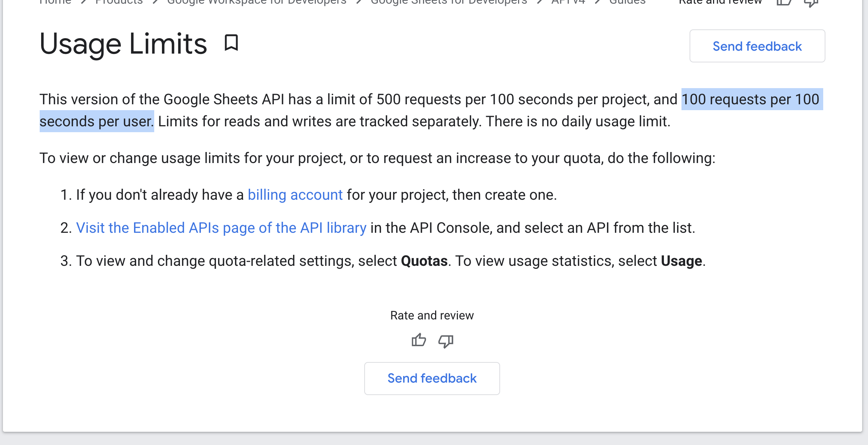The width and height of the screenshot is (868, 445).
Task: Select the Guides breadcrumb
Action: [627, 2]
